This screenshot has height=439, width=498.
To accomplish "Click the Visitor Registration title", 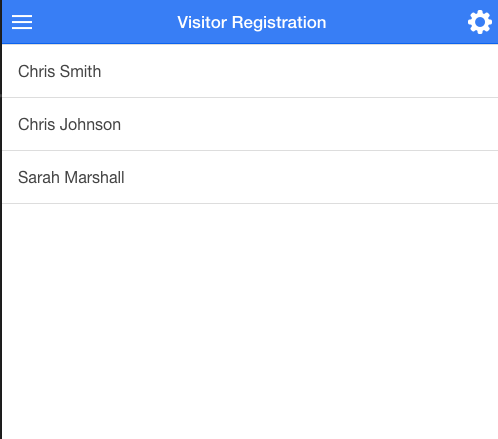I will (252, 23).
